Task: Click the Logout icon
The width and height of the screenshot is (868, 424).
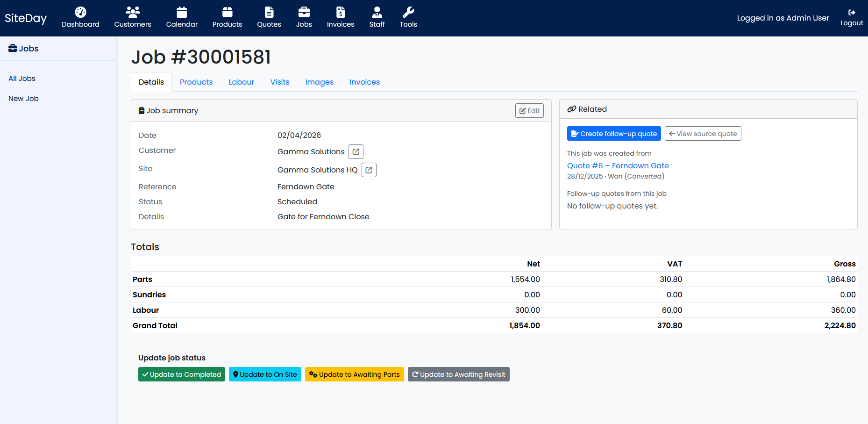Action: pyautogui.click(x=852, y=13)
